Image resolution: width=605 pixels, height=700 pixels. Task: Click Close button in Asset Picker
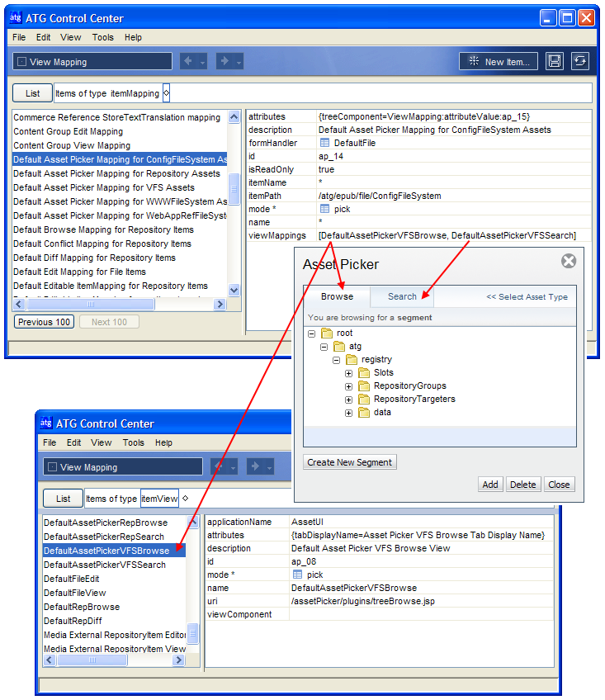559,485
